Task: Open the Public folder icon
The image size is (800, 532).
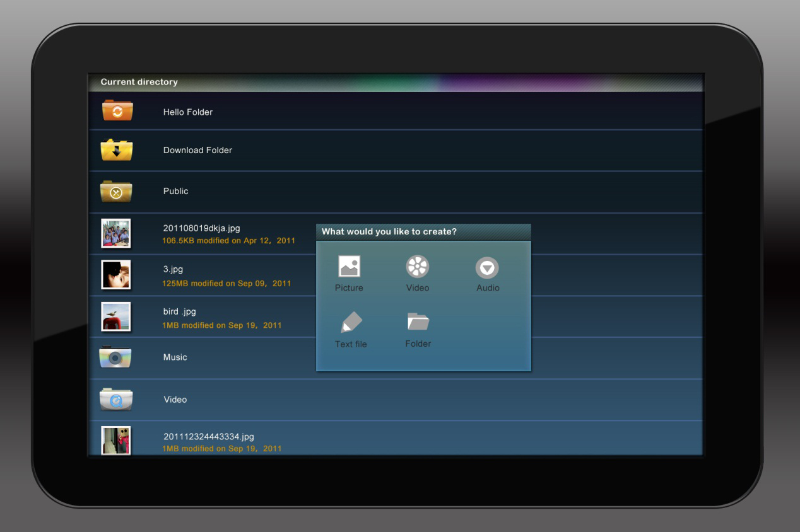Action: (116, 192)
